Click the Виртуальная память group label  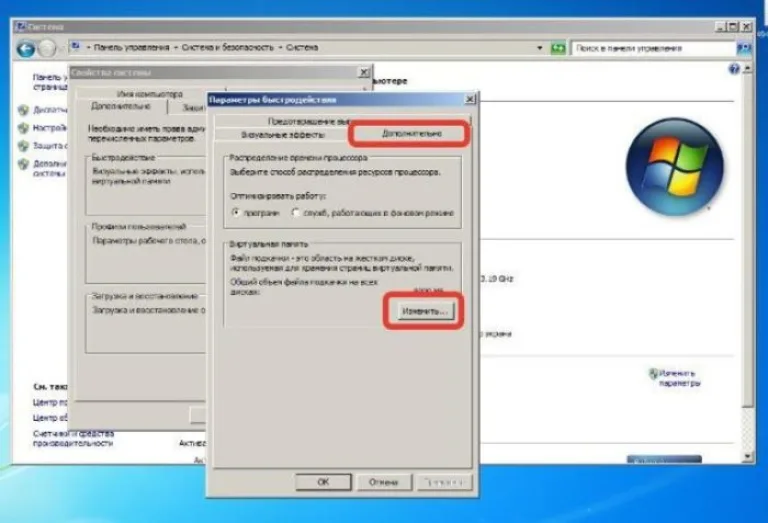coord(268,243)
